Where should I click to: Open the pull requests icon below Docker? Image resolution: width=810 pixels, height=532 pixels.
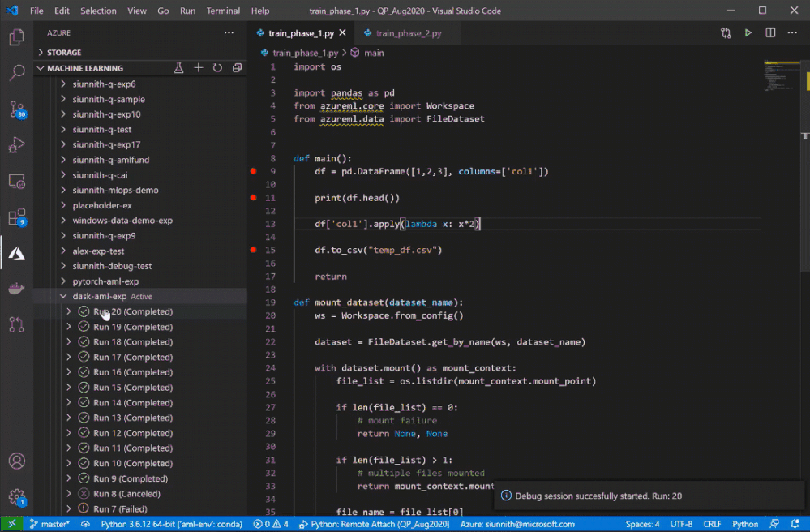[x=16, y=324]
